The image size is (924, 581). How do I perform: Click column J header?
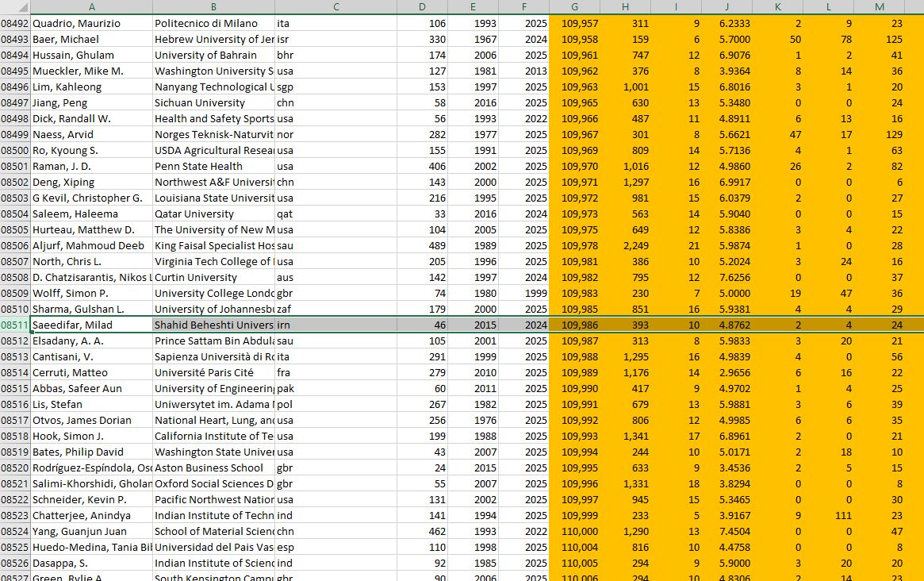coord(727,7)
